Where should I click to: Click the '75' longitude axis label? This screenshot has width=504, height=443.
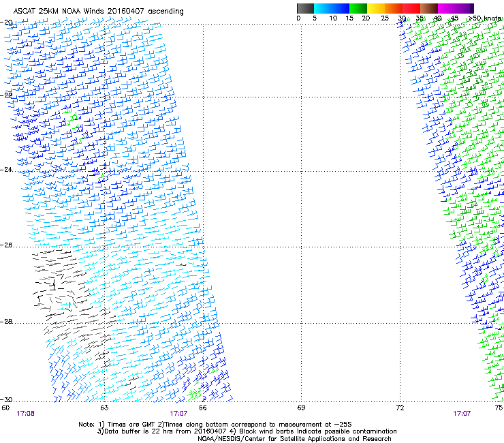click(499, 408)
